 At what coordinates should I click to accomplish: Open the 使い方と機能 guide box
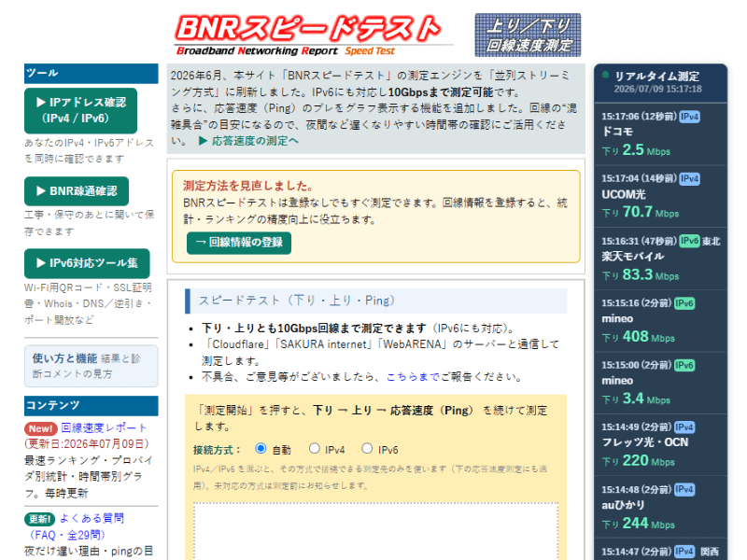click(x=91, y=366)
